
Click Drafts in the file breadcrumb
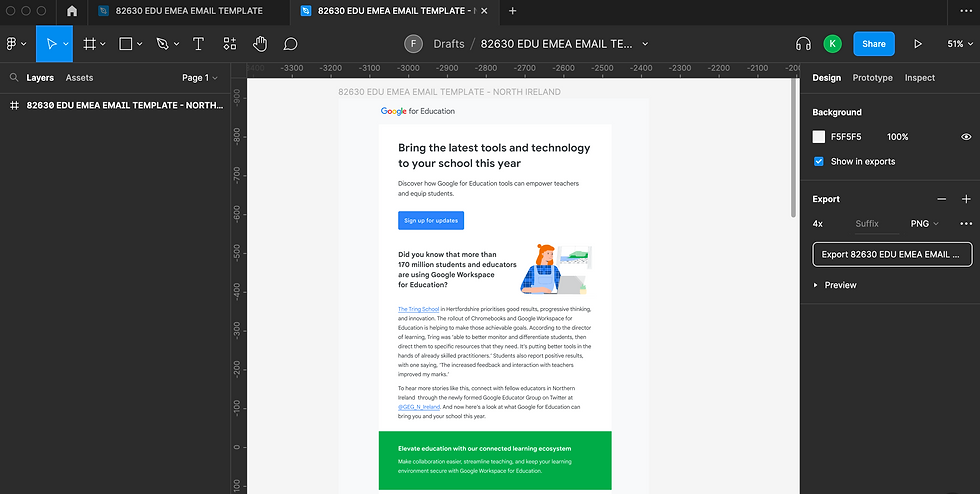point(449,44)
